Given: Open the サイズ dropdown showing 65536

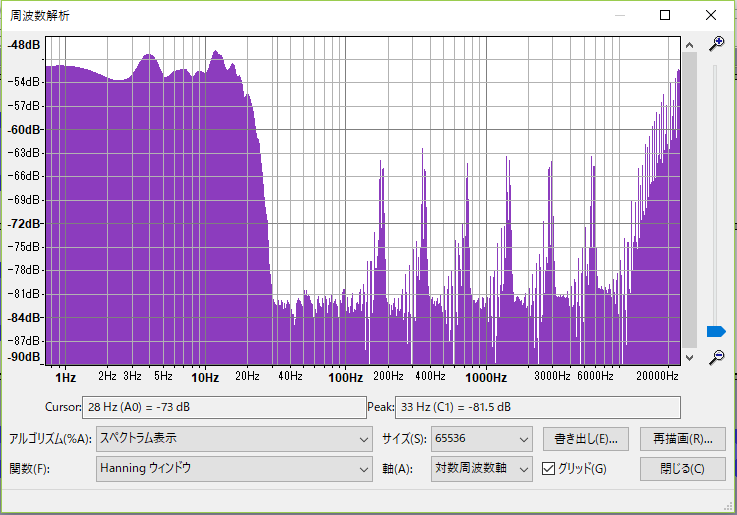Looking at the screenshot, I should pos(481,439).
